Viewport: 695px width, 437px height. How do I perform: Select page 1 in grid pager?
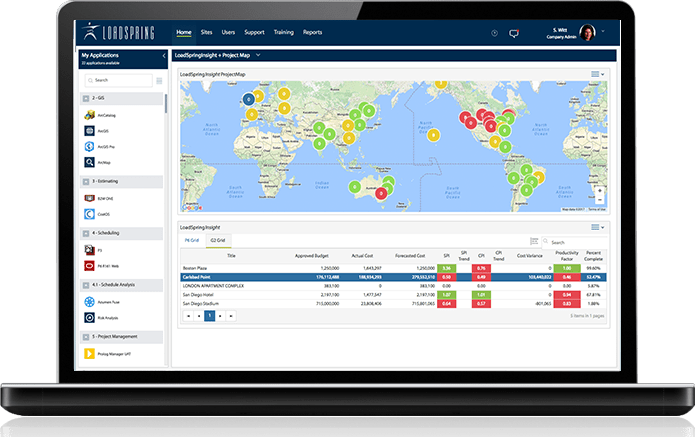210,316
